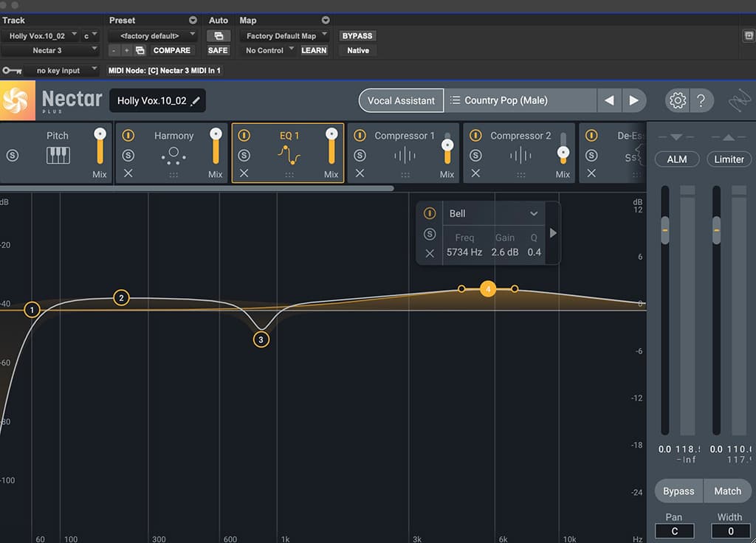Click the Compressor 1 waveform icon
Image resolution: width=756 pixels, height=543 pixels.
(405, 156)
